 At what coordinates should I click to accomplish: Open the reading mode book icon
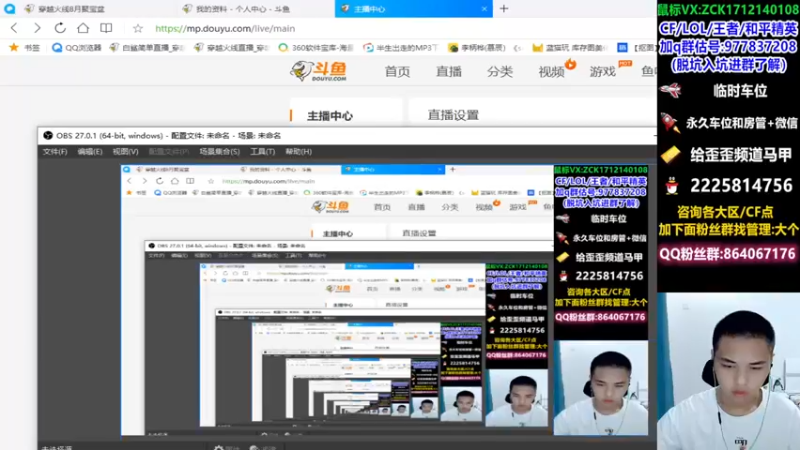(x=106, y=28)
